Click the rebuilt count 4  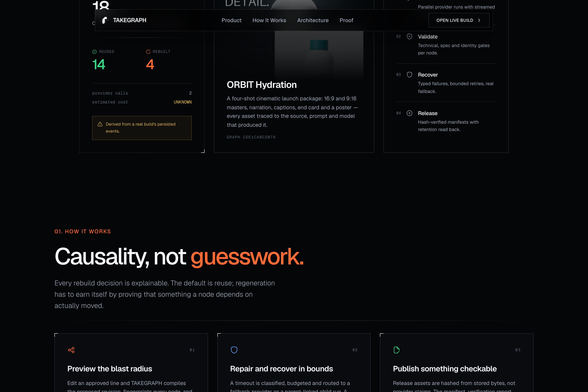pyautogui.click(x=150, y=64)
